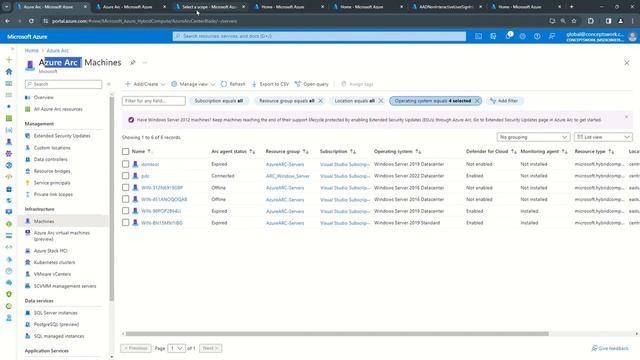
Task: Expand the Add/Create dropdown
Action: (145, 84)
